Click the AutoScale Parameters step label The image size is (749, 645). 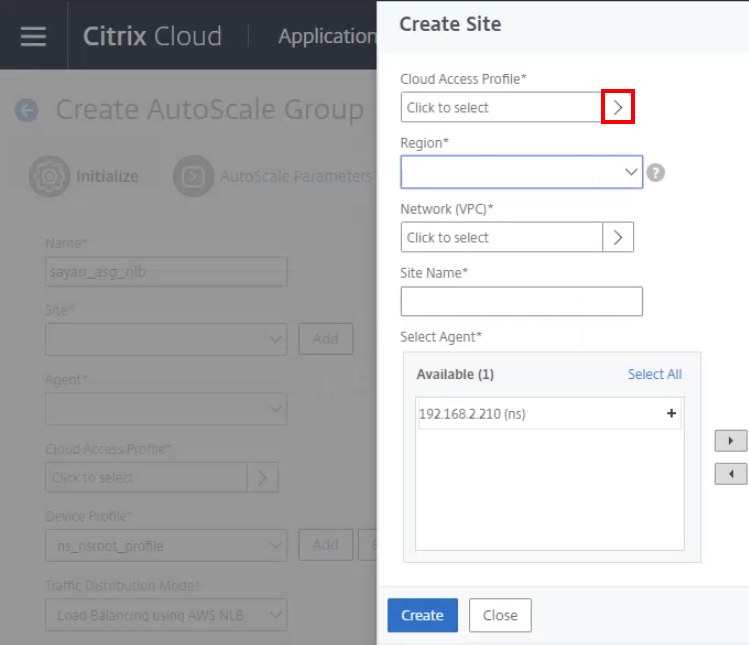[x=296, y=176]
